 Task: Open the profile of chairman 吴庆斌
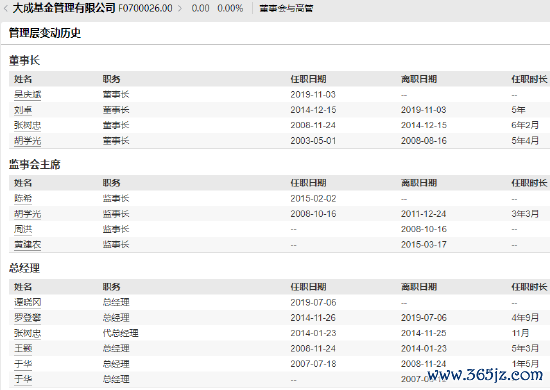click(27, 94)
